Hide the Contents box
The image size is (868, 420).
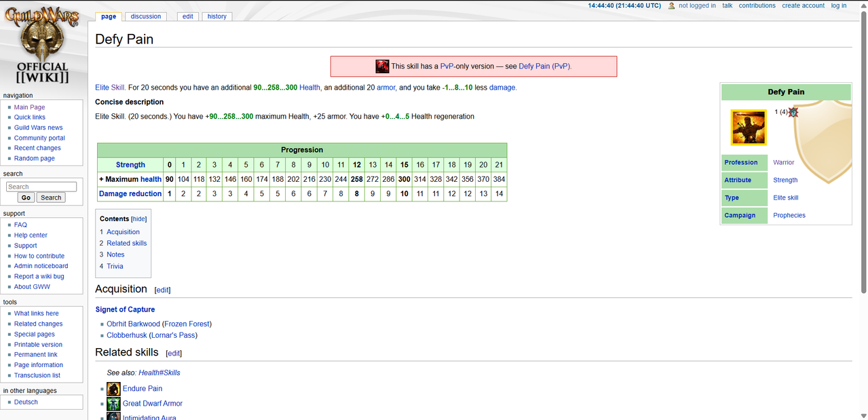(x=138, y=219)
